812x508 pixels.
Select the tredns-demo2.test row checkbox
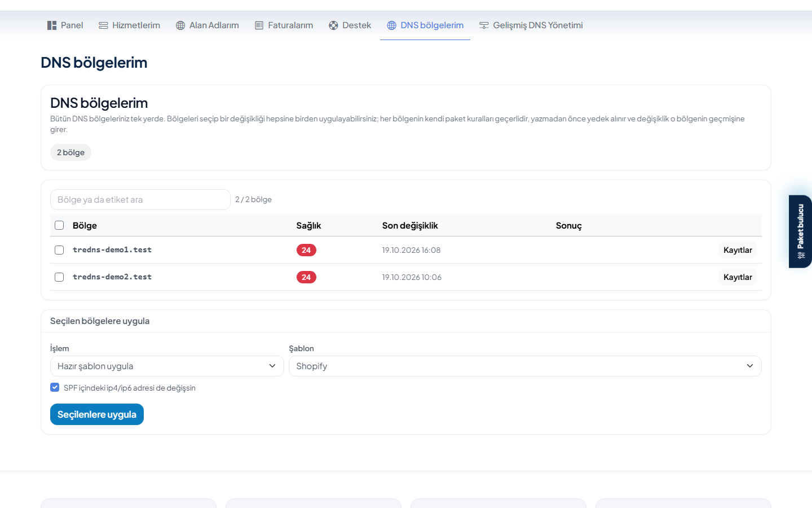point(59,277)
